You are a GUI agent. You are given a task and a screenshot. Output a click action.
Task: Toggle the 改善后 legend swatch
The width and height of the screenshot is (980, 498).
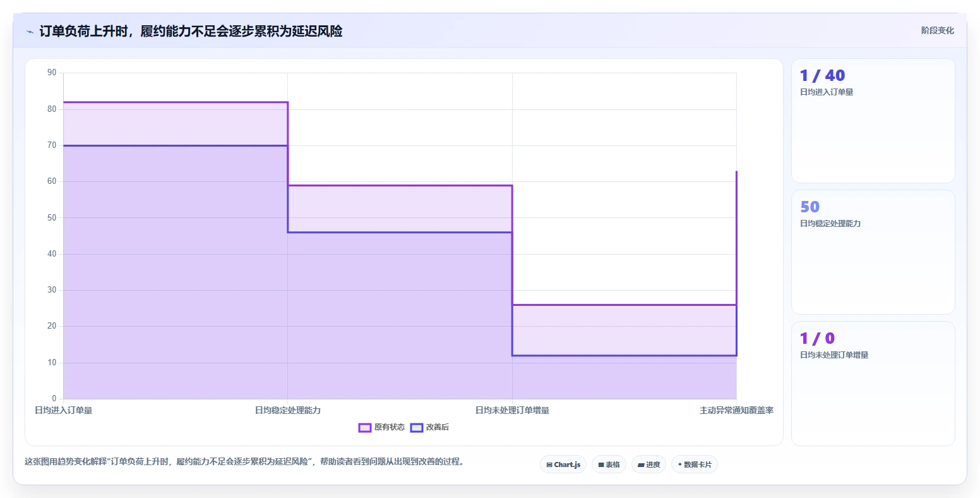coord(417,428)
